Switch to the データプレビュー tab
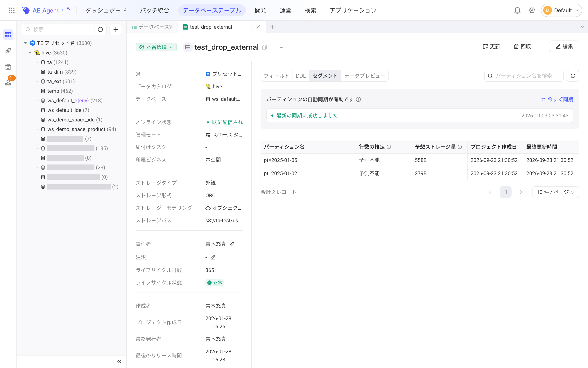 pyautogui.click(x=365, y=76)
